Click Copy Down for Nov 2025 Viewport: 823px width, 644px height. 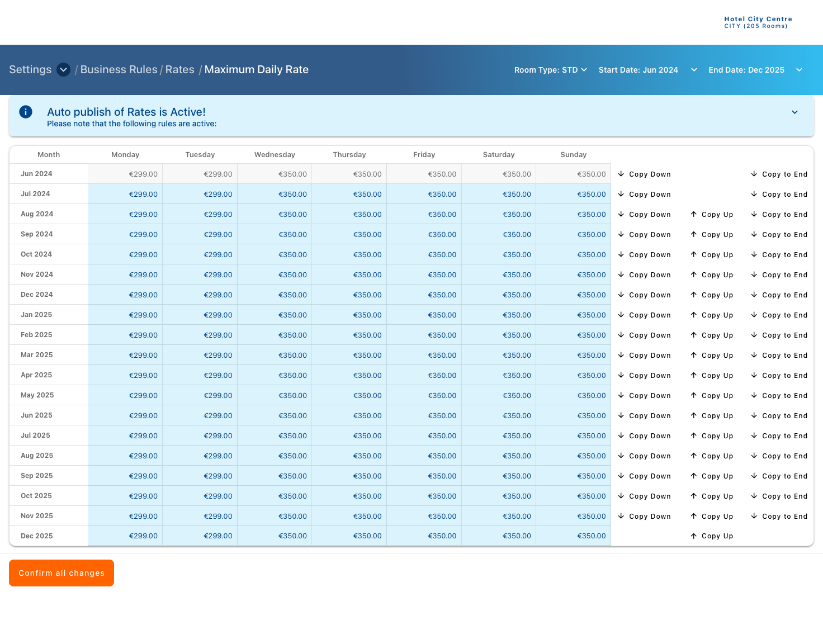coord(644,517)
